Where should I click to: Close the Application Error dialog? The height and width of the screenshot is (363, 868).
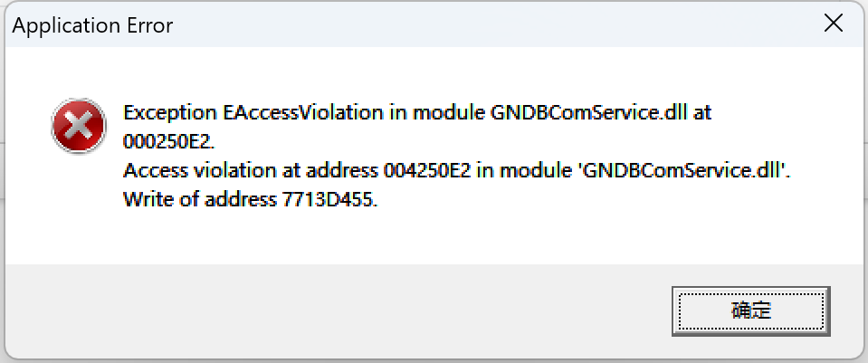[x=833, y=24]
